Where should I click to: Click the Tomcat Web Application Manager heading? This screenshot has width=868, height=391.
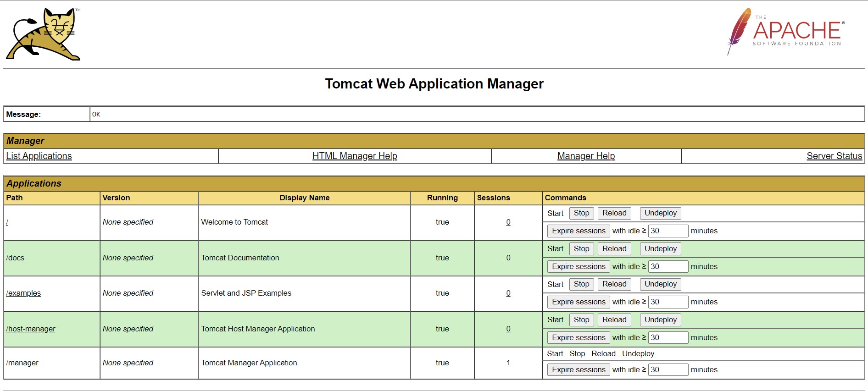pos(434,84)
